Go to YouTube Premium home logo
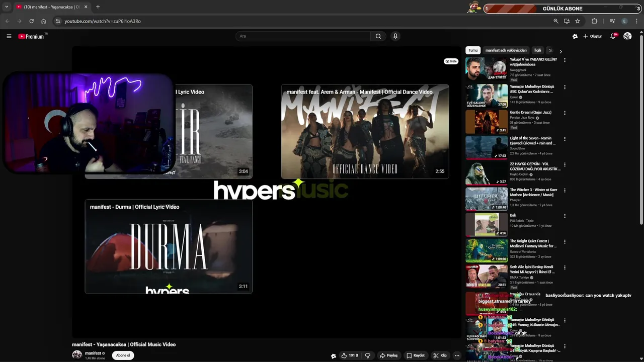This screenshot has width=644, height=362. point(32,36)
